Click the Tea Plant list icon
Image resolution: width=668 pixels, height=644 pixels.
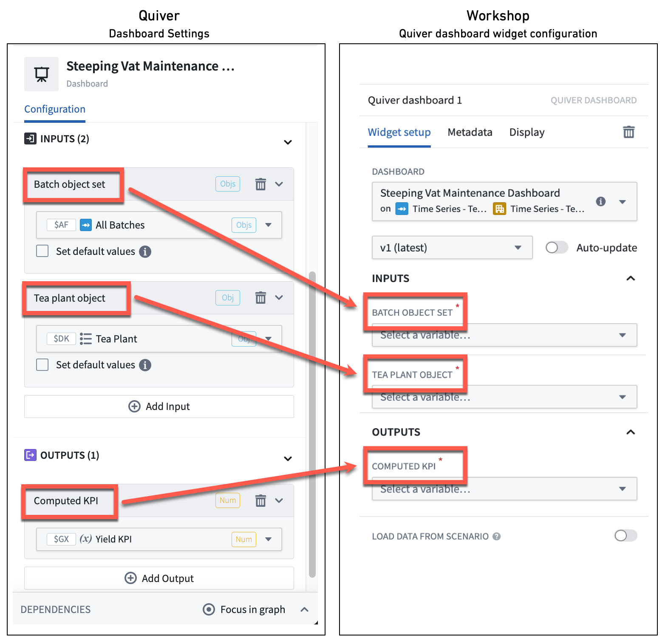click(86, 339)
